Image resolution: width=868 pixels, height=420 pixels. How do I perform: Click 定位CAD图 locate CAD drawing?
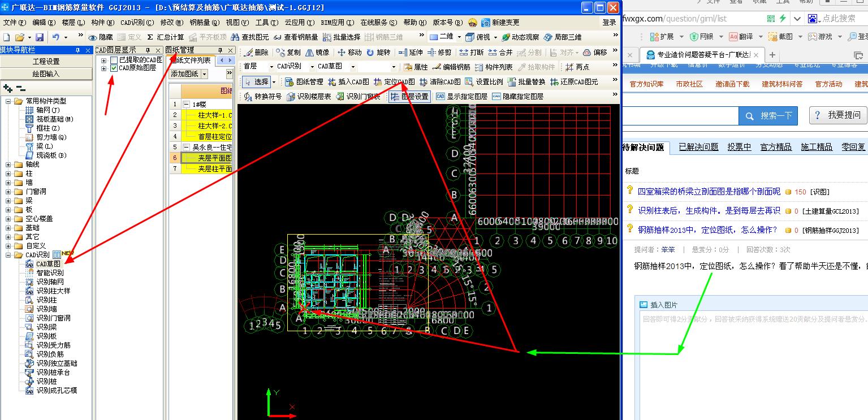click(x=394, y=81)
